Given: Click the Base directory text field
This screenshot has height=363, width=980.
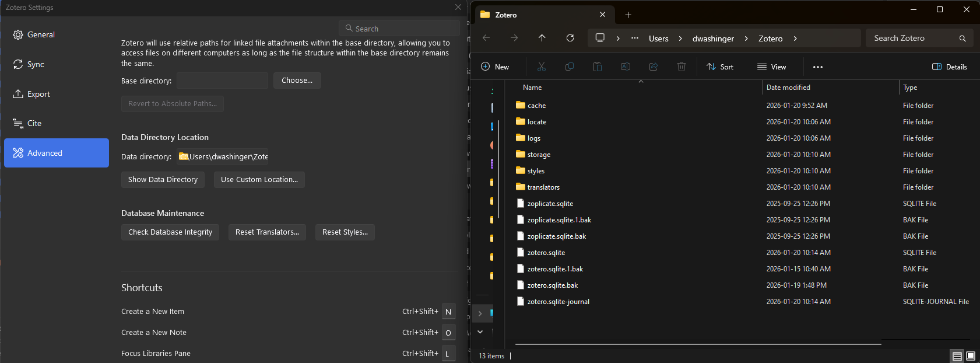Looking at the screenshot, I should click(x=222, y=81).
